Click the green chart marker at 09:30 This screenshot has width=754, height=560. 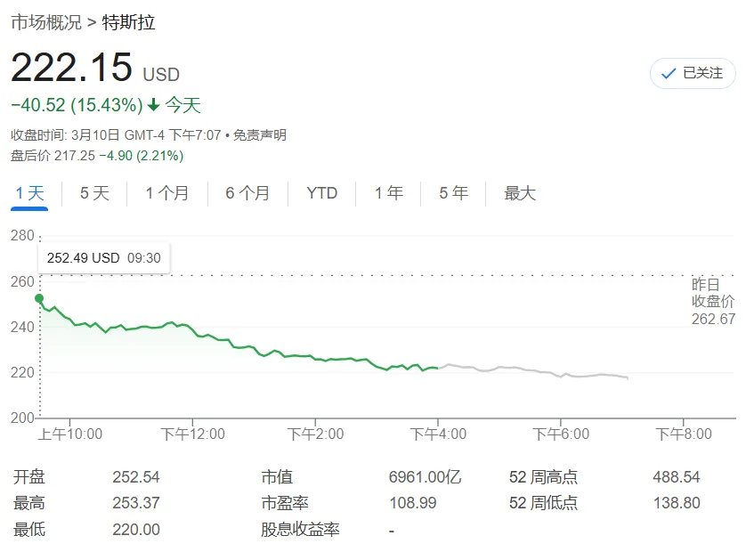pos(39,299)
